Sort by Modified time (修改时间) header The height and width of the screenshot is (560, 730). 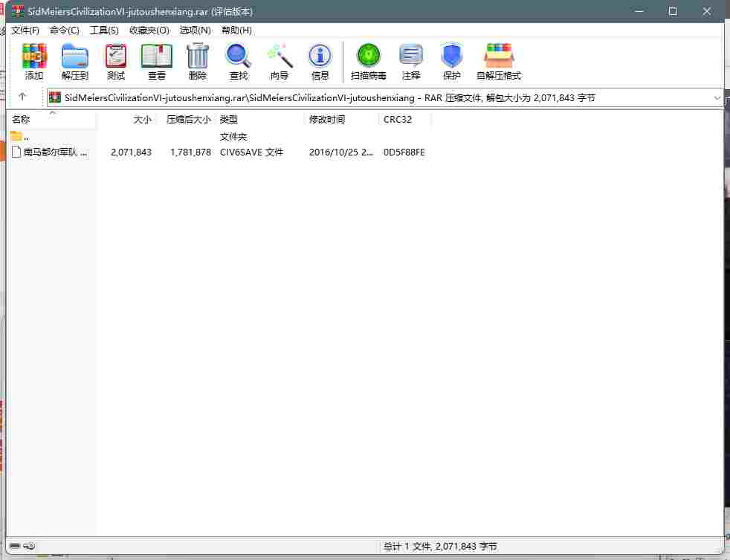[340, 120]
